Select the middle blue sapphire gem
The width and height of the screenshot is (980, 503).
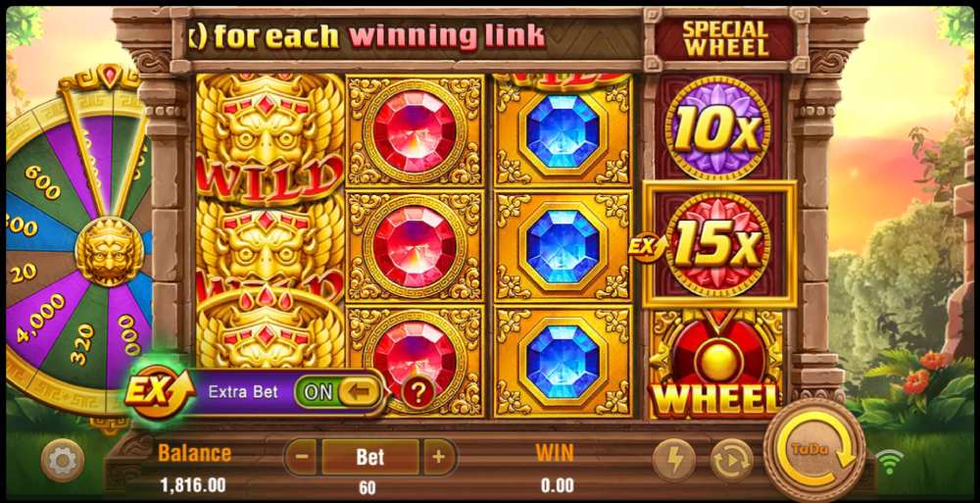point(563,246)
